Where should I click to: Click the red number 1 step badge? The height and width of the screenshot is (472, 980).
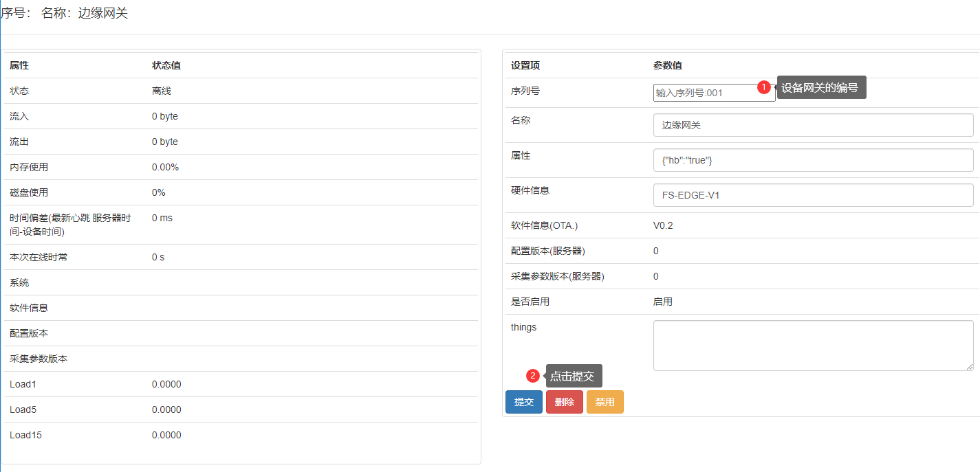(x=763, y=87)
